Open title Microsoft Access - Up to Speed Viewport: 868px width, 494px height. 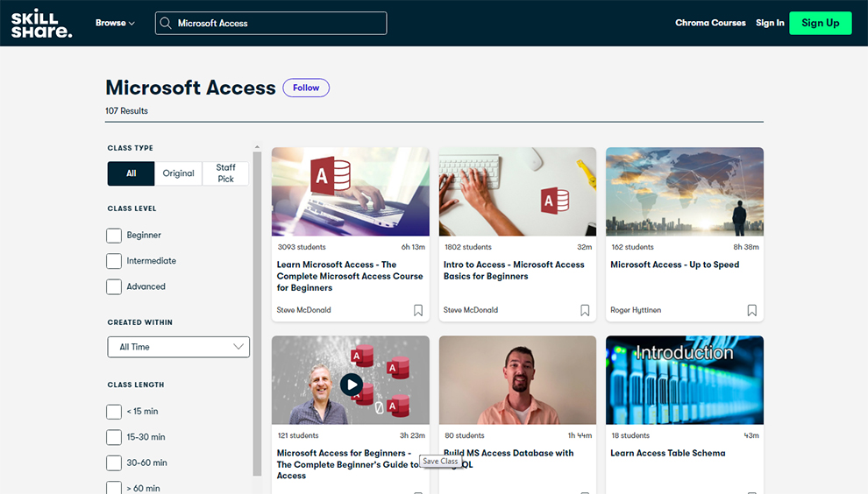(x=675, y=265)
